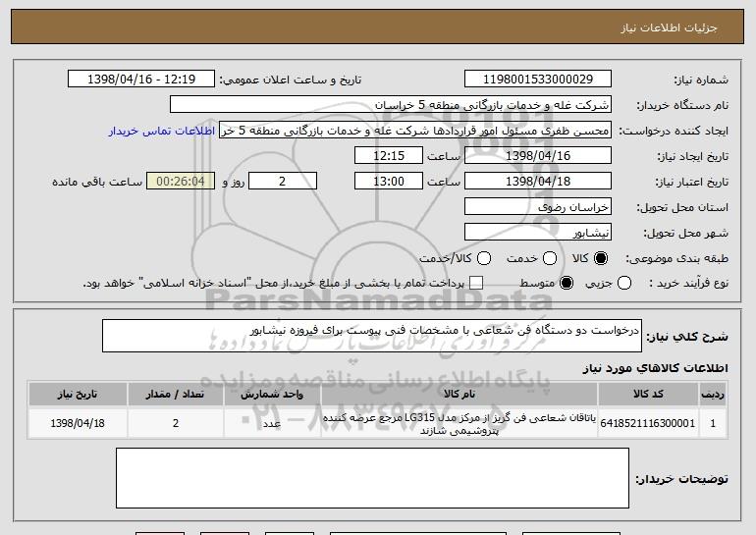Click product code 6418521116300001 cell
The height and width of the screenshot is (535, 756).
coord(648,423)
